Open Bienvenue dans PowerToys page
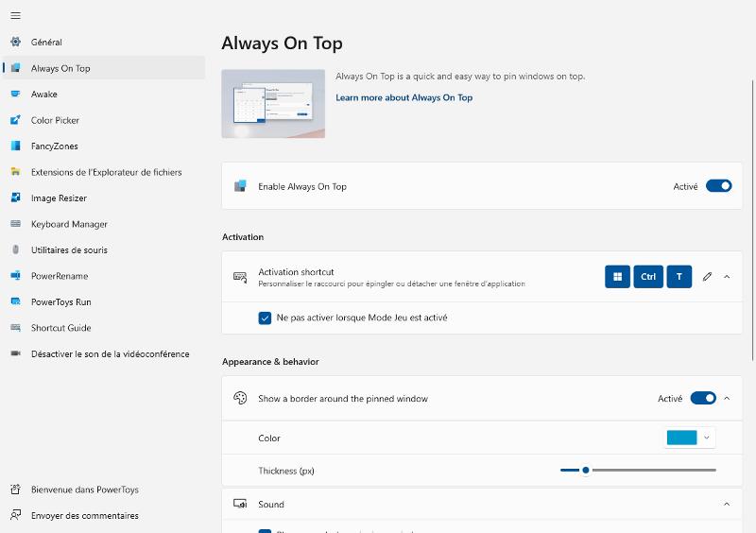 [x=104, y=490]
